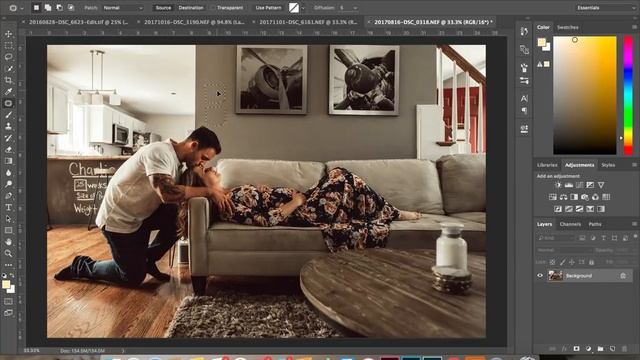Add an Exposure adjustment
The width and height of the screenshot is (640, 360).
[x=590, y=185]
